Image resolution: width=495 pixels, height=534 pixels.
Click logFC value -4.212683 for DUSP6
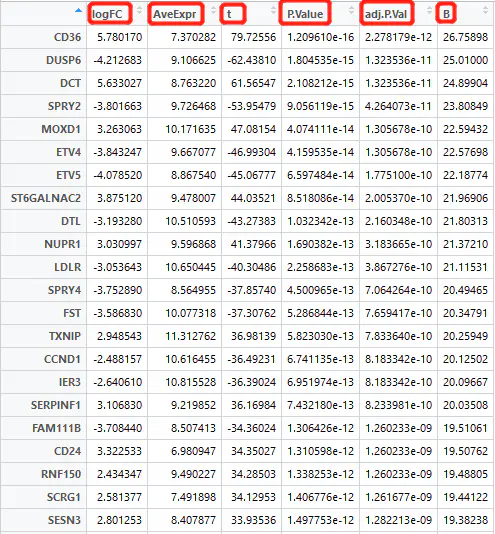click(x=118, y=60)
